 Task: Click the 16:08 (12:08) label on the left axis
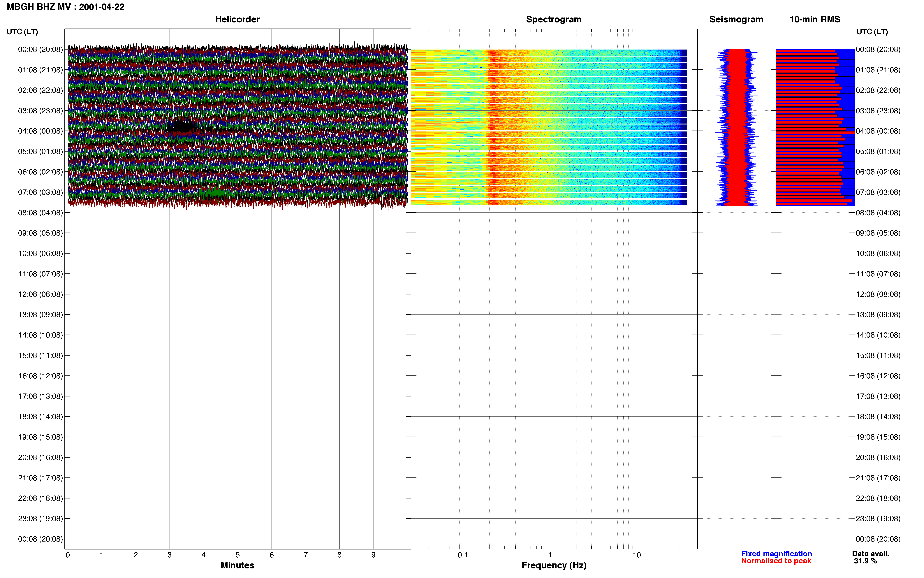tap(41, 376)
